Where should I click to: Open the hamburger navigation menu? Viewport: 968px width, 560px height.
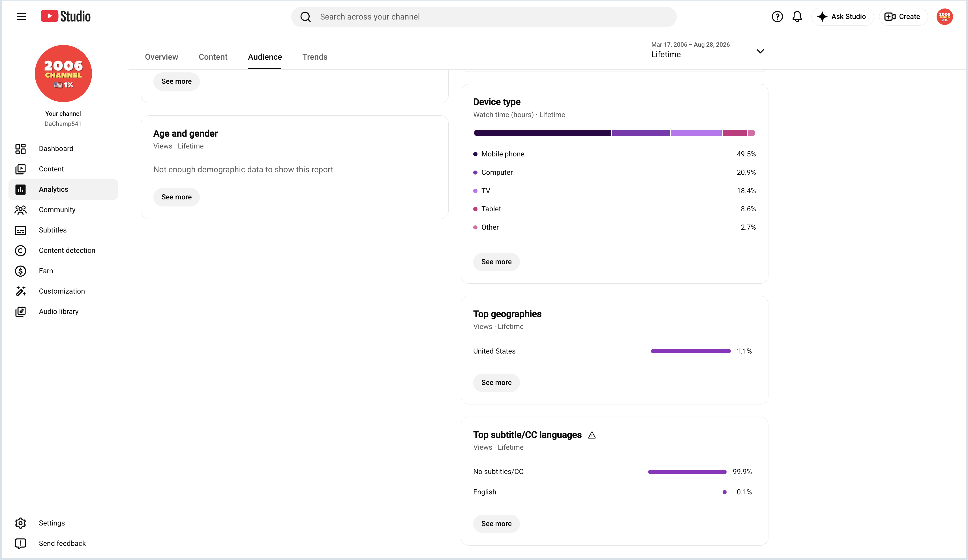click(21, 16)
